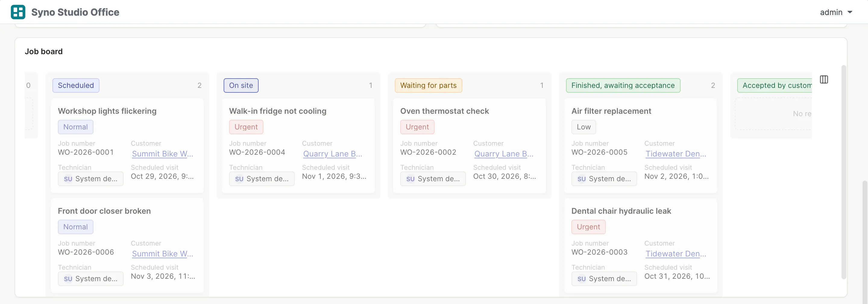The width and height of the screenshot is (868, 304).
Task: Click job number WO-2026-0004
Action: pyautogui.click(x=257, y=152)
